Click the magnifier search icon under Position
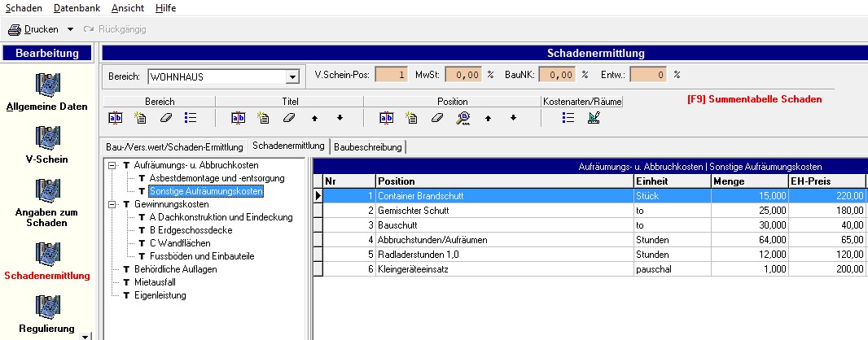The width and height of the screenshot is (868, 340). [462, 117]
